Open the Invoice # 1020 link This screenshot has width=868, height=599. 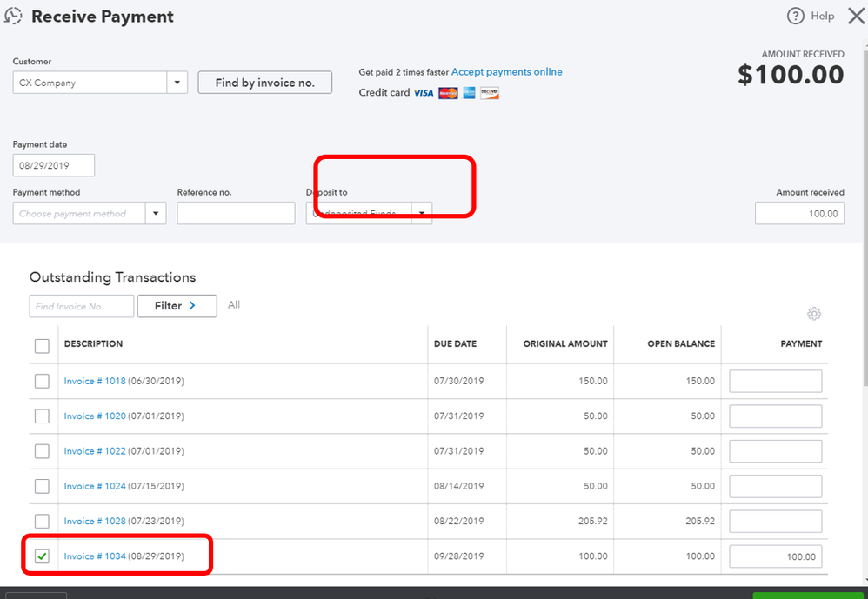pos(95,416)
